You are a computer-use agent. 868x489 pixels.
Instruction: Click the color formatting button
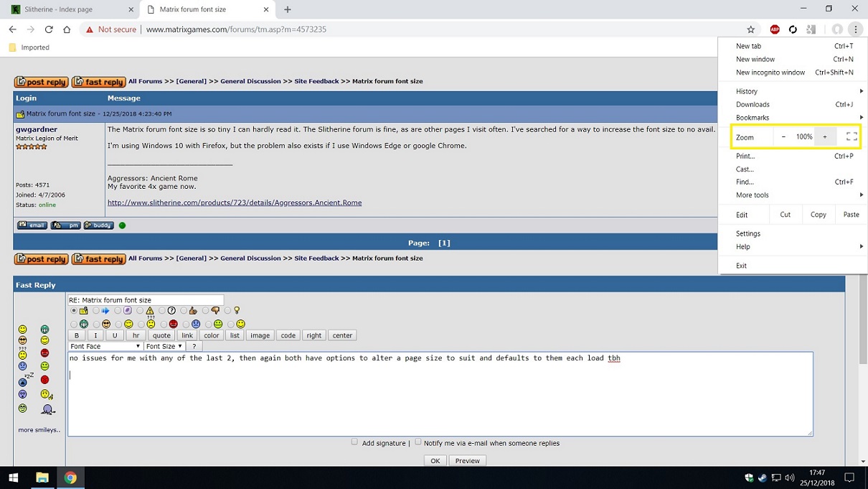[211, 335]
